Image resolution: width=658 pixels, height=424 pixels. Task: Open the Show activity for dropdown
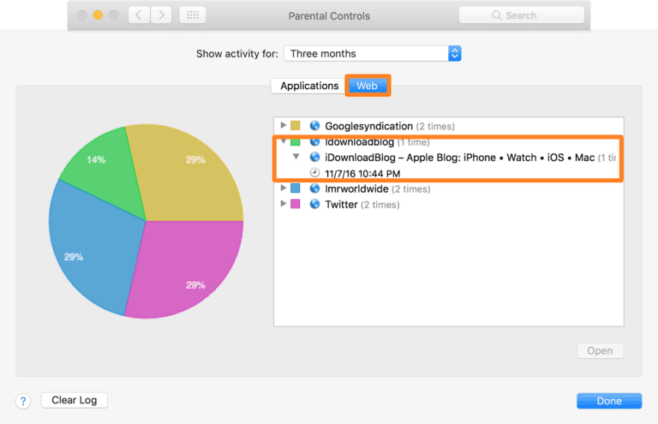point(372,53)
